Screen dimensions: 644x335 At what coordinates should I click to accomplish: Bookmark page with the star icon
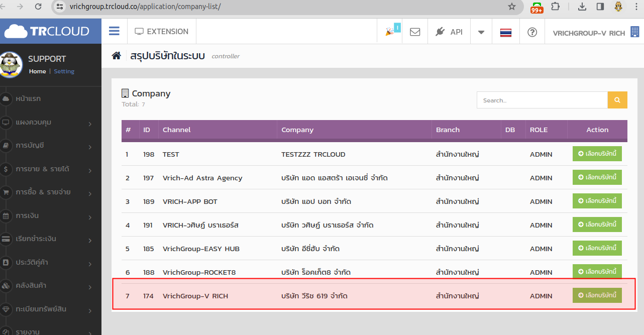[x=512, y=7]
